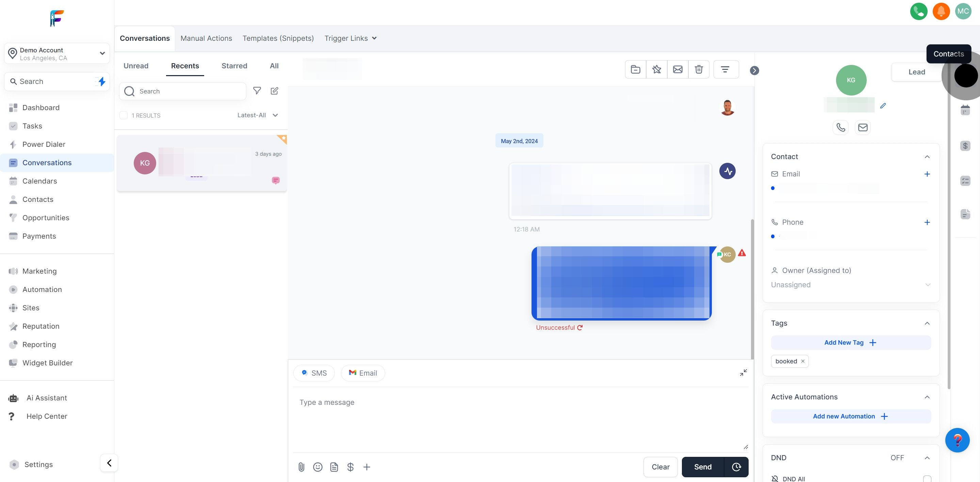The width and height of the screenshot is (980, 482).
Task: Open the emoji picker icon
Action: [x=318, y=467]
